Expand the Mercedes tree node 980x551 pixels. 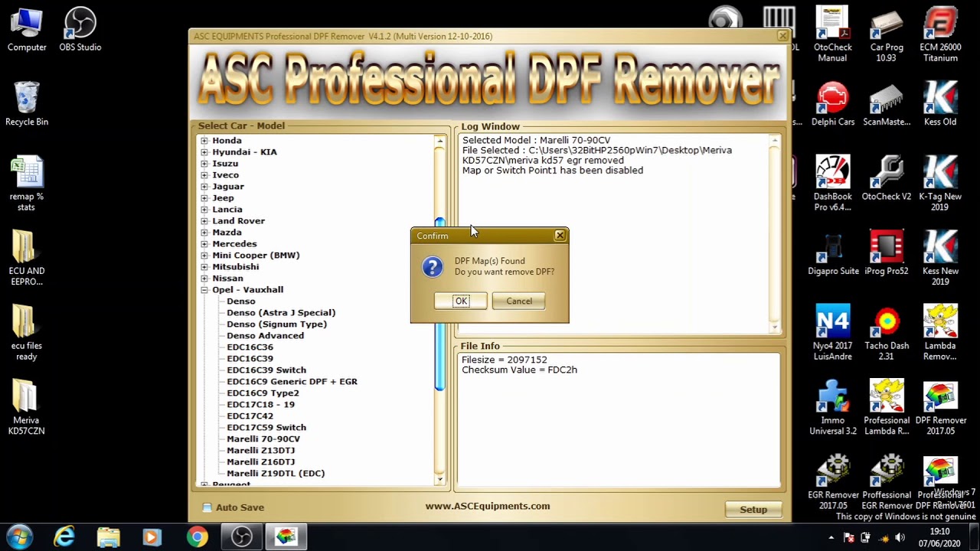(204, 244)
